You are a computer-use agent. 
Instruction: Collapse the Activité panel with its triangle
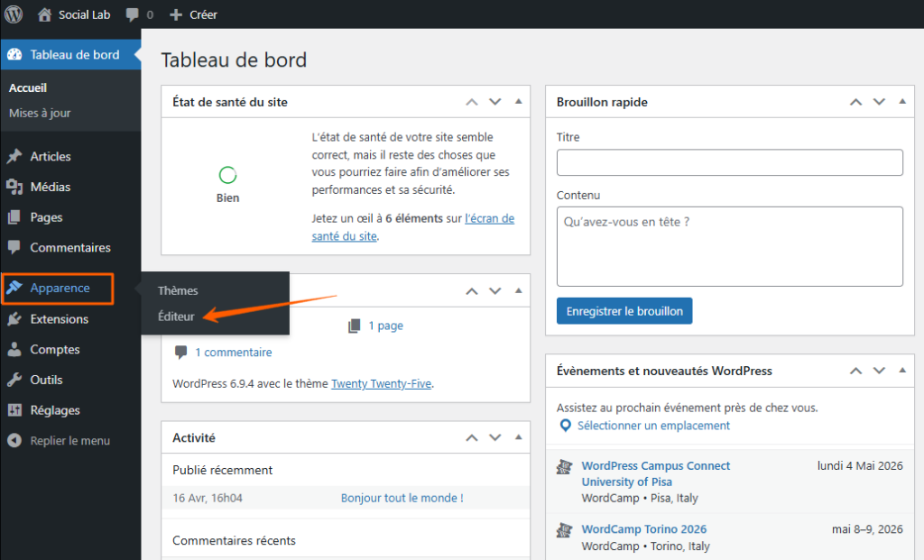[x=518, y=437]
